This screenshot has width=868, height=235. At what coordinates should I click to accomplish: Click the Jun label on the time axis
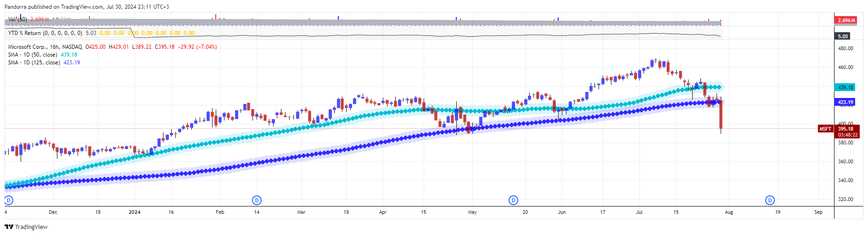coord(562,212)
